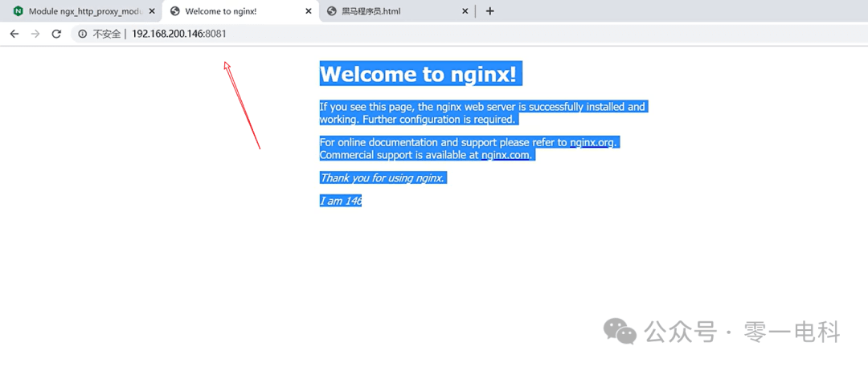The width and height of the screenshot is (868, 367).
Task: Open the nginx.org documentation link
Action: pos(592,142)
